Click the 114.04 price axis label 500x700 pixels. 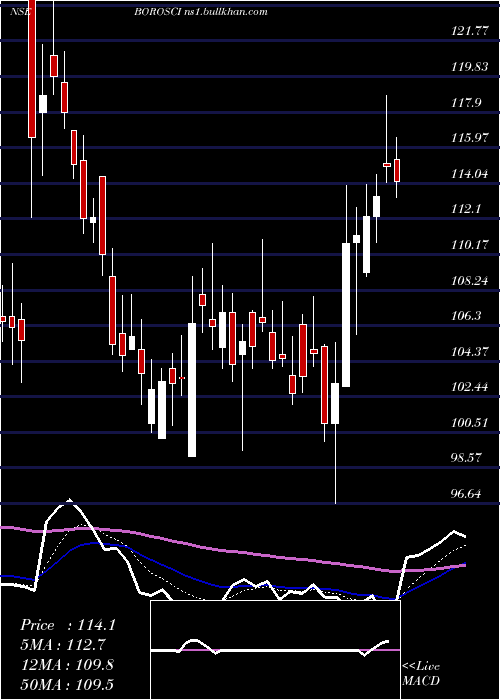coord(470,174)
